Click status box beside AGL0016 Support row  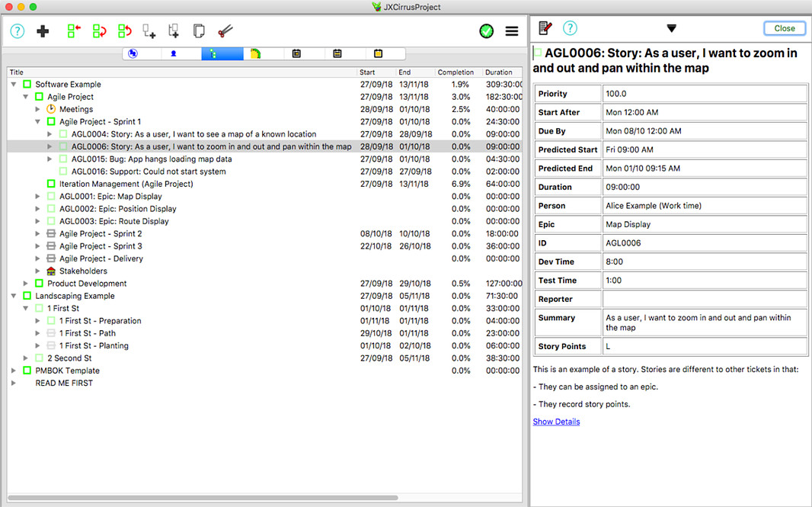63,171
